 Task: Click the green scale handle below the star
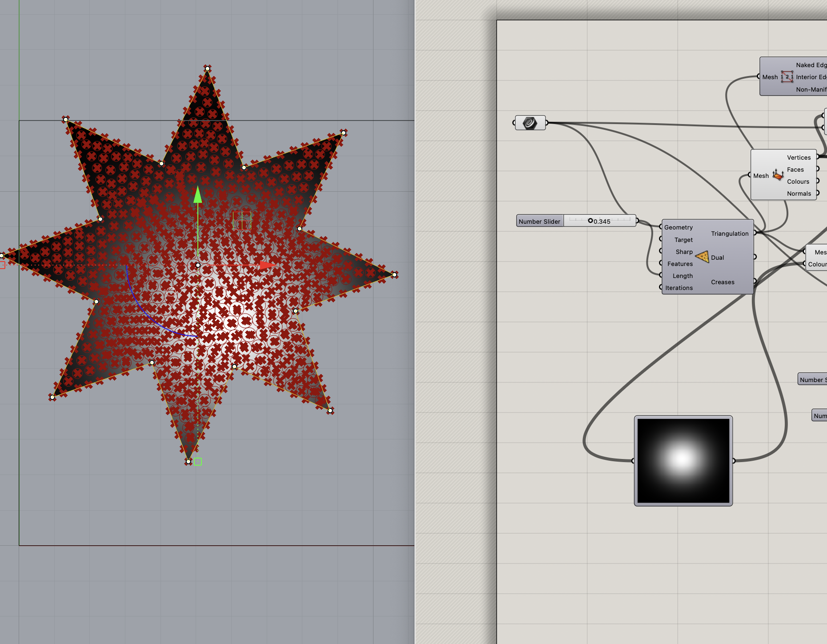coord(198,462)
